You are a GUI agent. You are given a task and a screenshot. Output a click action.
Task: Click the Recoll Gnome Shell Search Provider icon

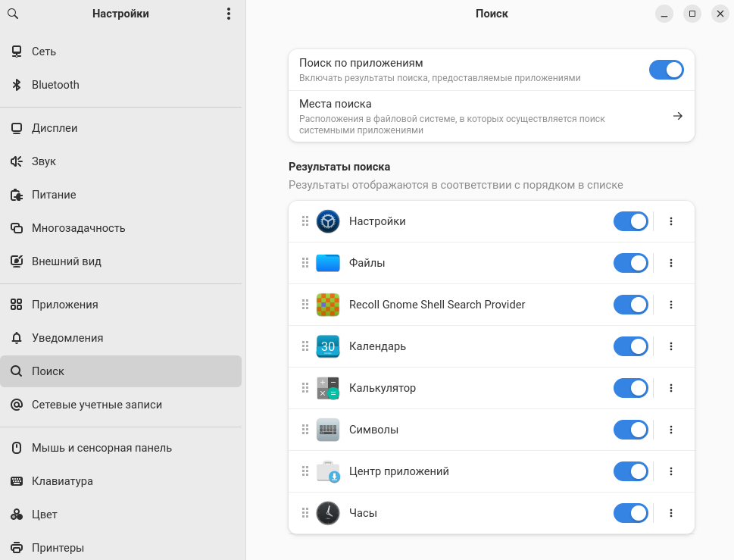[328, 305]
